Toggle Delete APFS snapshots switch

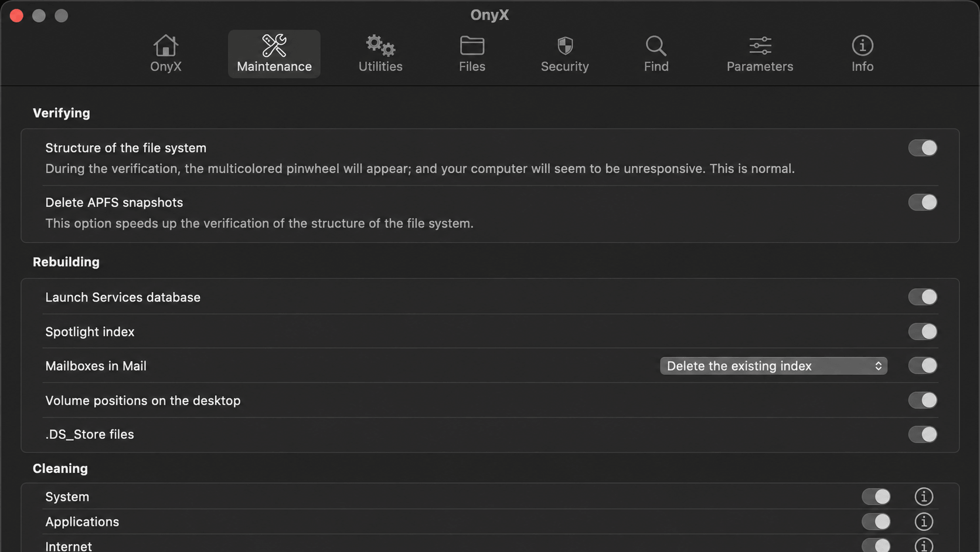pyautogui.click(x=923, y=202)
